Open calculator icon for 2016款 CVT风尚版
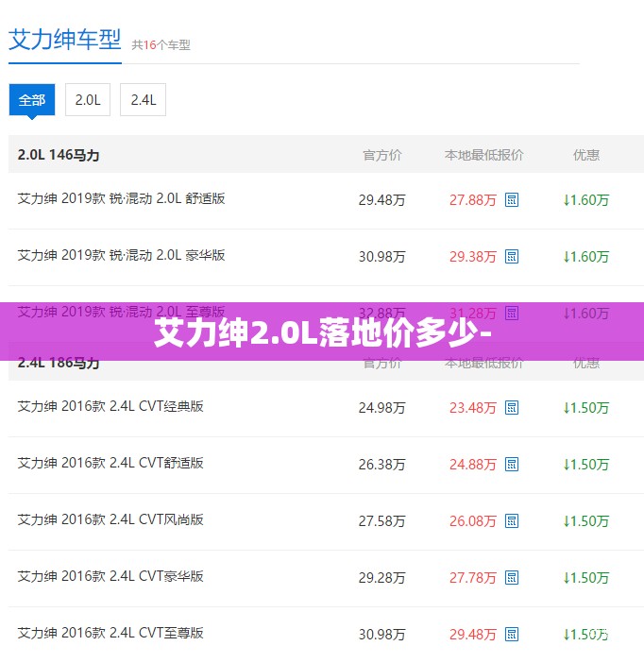 (x=512, y=521)
